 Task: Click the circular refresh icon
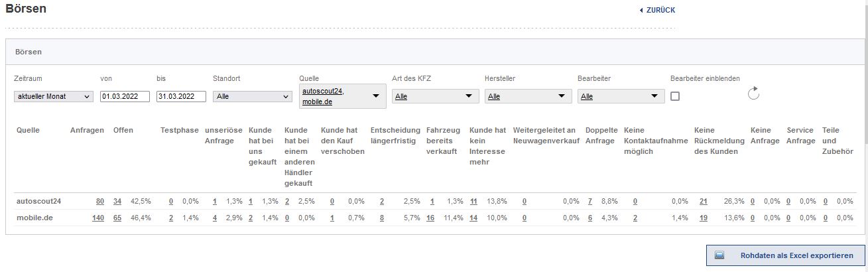tap(753, 94)
